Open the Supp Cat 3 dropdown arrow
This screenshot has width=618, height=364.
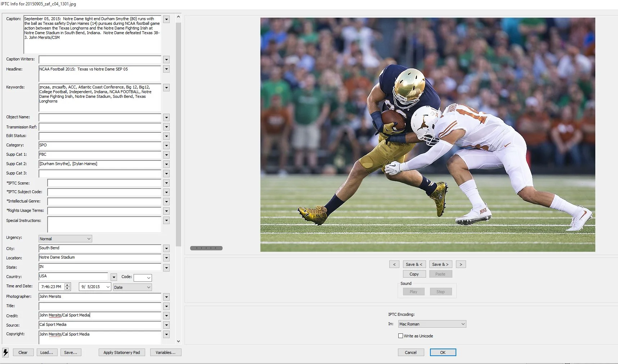click(x=166, y=174)
